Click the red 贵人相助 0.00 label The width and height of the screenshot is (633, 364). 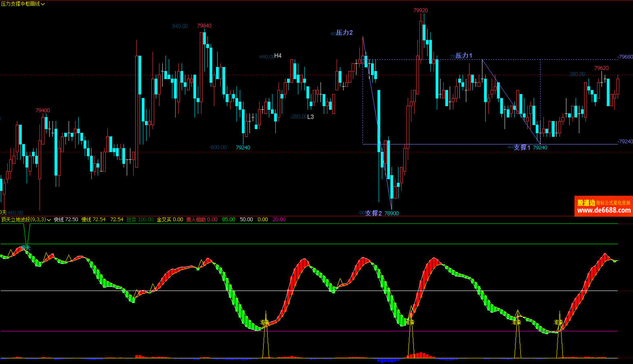pyautogui.click(x=201, y=220)
